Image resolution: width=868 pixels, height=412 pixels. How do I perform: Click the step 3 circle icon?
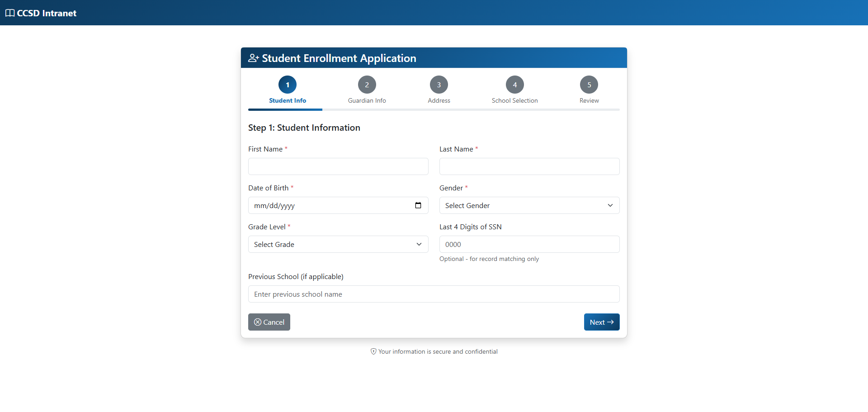click(439, 85)
